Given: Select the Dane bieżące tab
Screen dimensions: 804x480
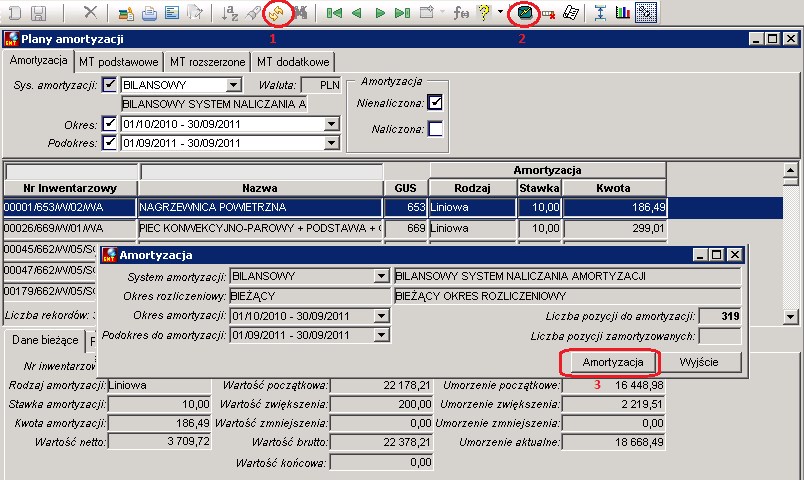Looking at the screenshot, I should click(45, 341).
